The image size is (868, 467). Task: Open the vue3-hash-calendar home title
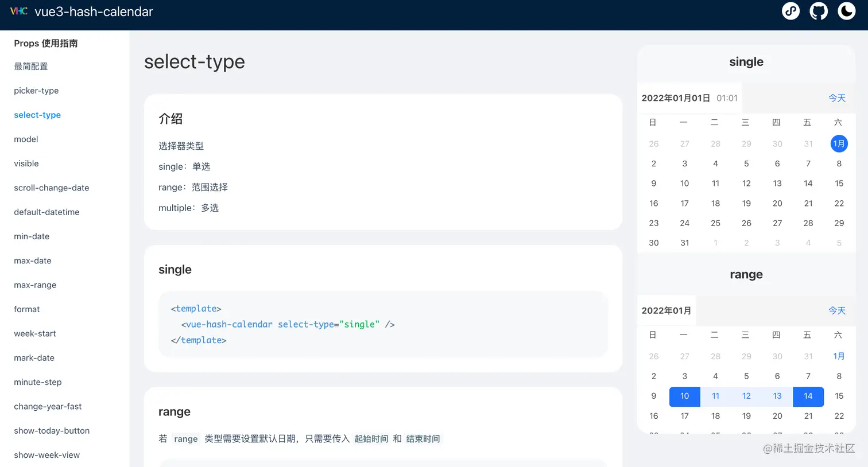(94, 11)
